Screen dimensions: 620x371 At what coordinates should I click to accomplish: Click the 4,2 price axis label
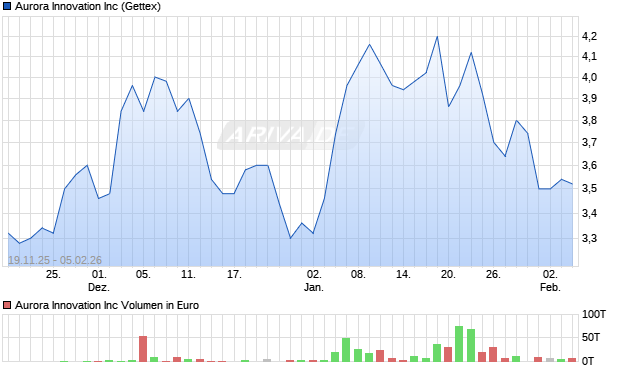pyautogui.click(x=589, y=36)
